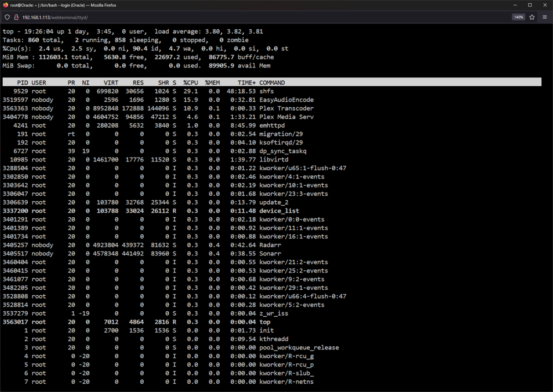Screen dimensions: 553x392
Task: Click the COMMAND column header
Action: (x=272, y=83)
